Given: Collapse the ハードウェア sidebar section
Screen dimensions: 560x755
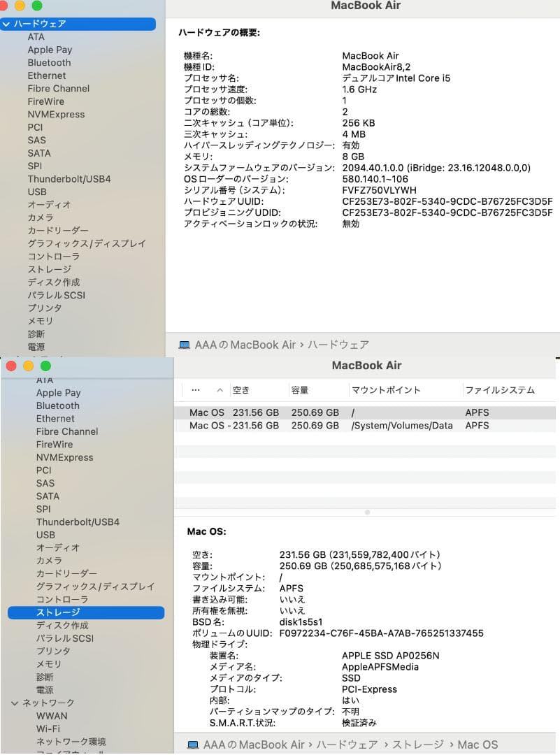Looking at the screenshot, I should click(x=7, y=24).
